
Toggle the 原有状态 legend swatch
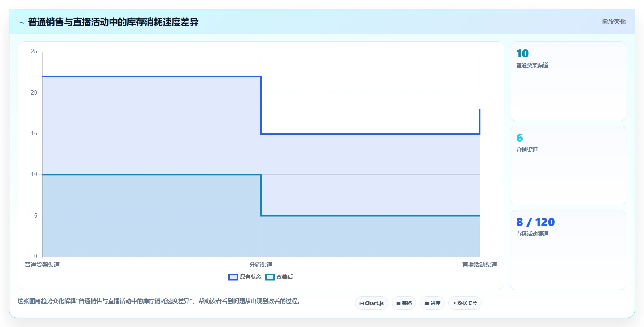click(233, 277)
